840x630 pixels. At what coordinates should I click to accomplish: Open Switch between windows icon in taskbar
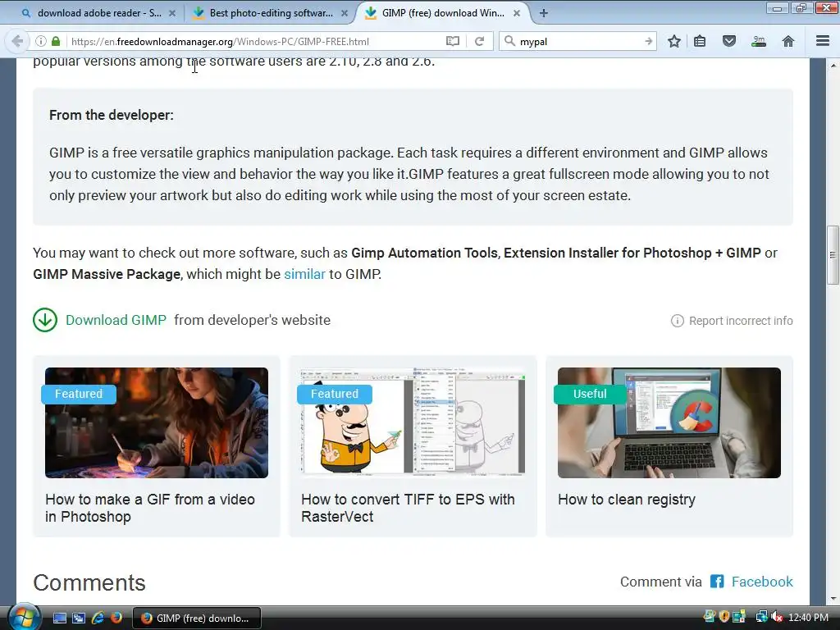79,619
